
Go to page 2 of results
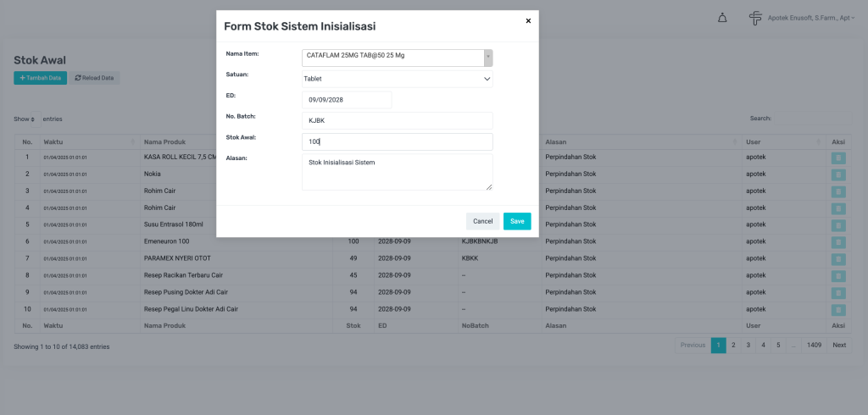pos(733,346)
